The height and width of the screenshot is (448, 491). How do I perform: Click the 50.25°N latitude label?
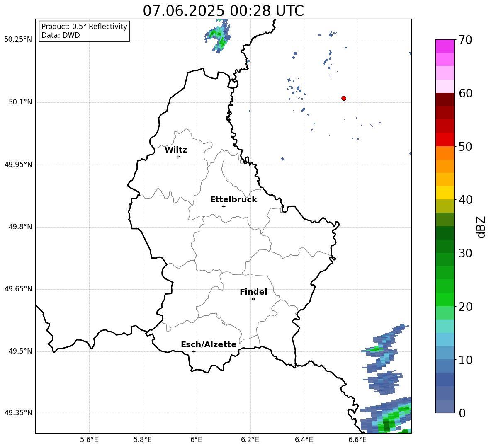click(x=18, y=40)
